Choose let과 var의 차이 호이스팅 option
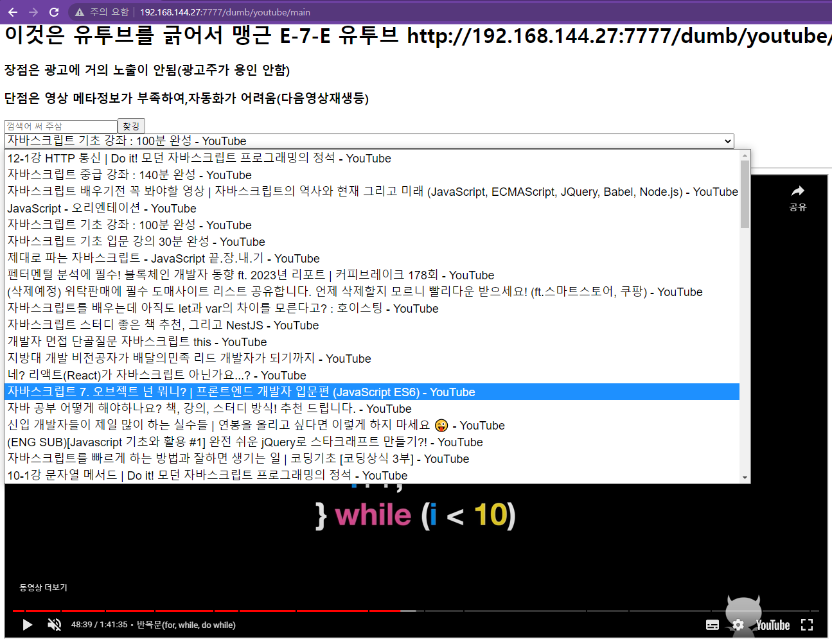 pyautogui.click(x=372, y=309)
